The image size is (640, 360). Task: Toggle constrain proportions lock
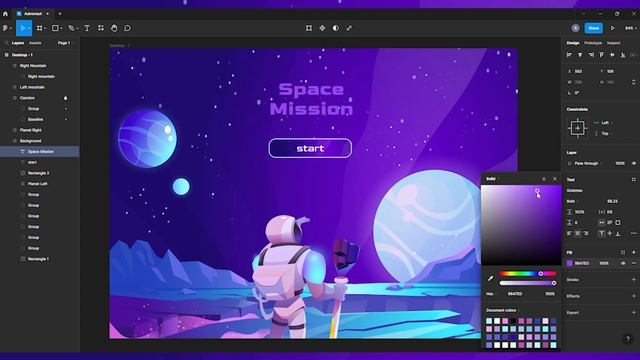(x=633, y=82)
